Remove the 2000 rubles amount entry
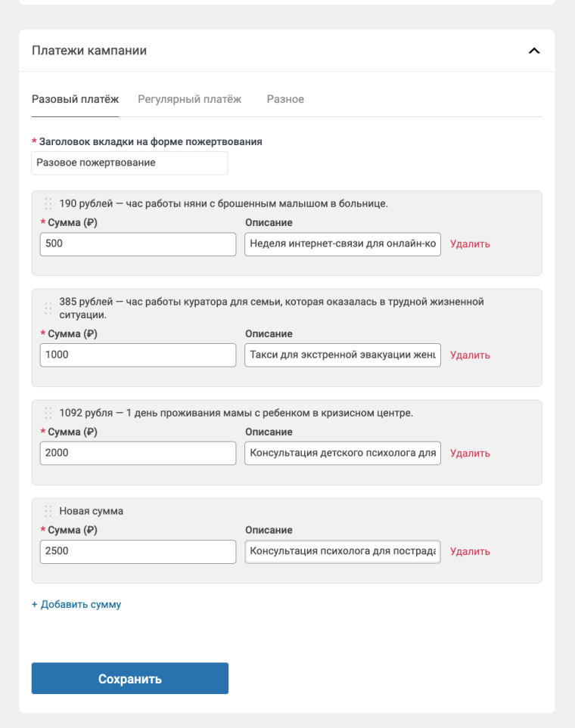This screenshot has height=728, width=575. pos(470,454)
